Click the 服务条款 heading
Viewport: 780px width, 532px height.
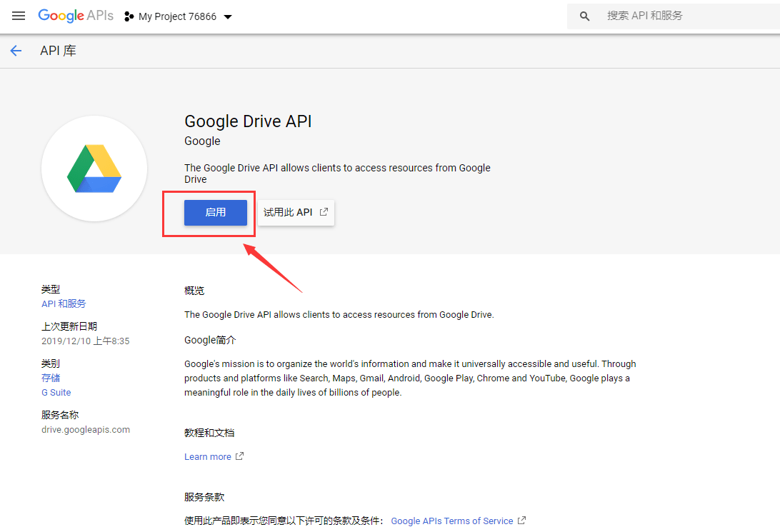(x=204, y=497)
